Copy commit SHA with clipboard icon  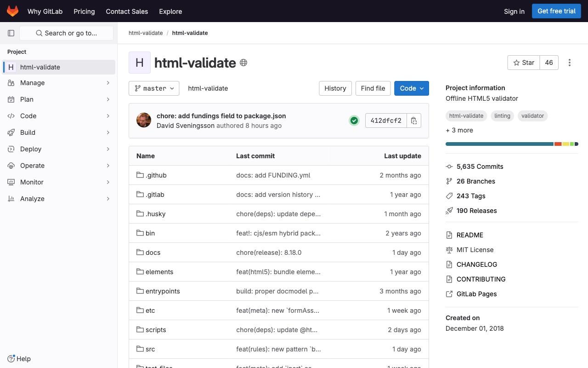[x=414, y=121]
